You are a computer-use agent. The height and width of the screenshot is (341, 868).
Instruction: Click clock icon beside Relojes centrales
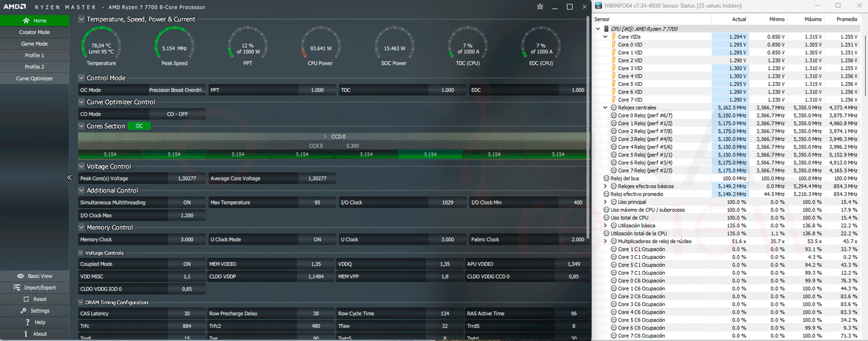613,107
